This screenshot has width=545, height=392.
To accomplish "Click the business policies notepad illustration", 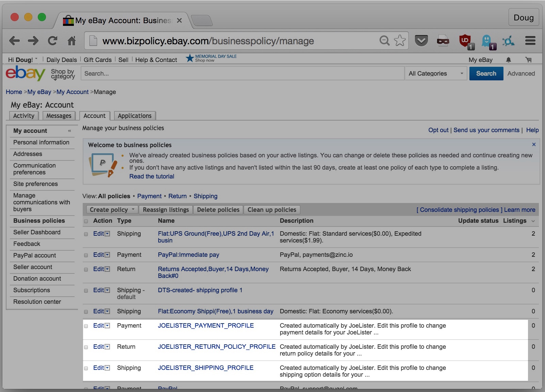I will (103, 165).
